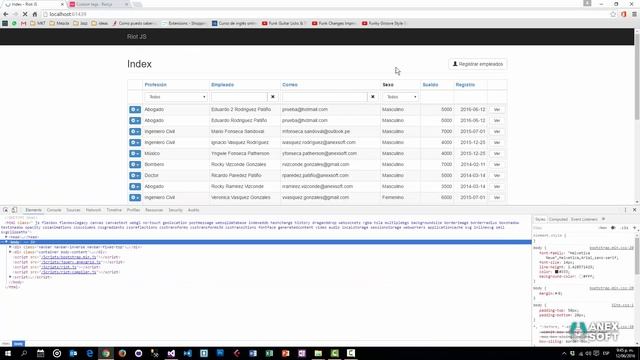Screen dimensions: 640x360
Task: Open the site.css:1 source link
Action: 622,305
